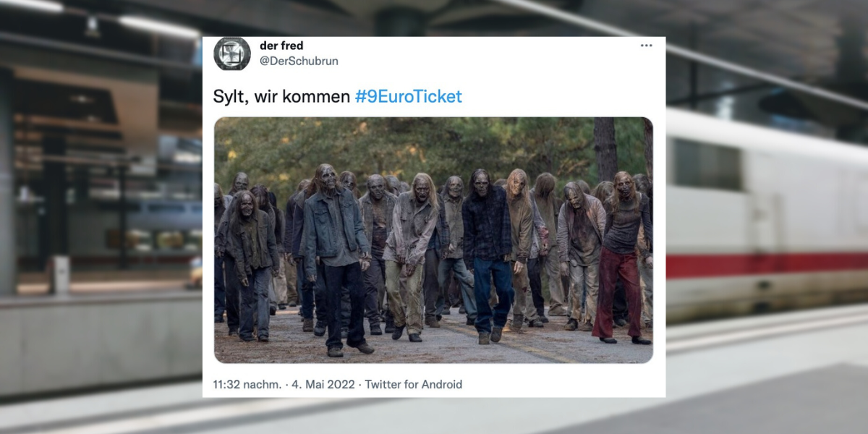868x434 pixels.
Task: Click the ceiling light strip at top left
Action: click(x=159, y=27)
